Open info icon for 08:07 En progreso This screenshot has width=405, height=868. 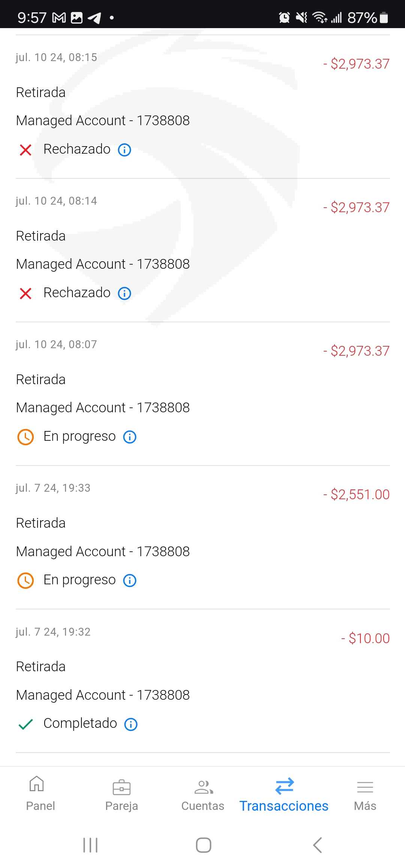point(130,437)
